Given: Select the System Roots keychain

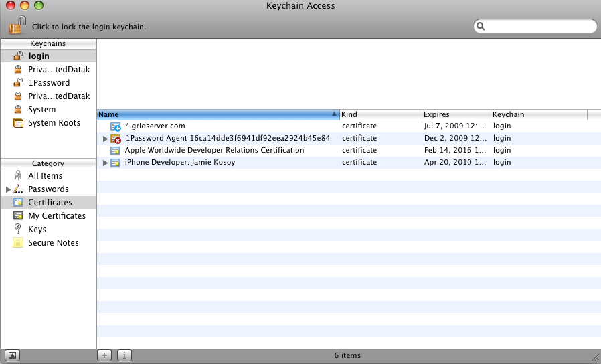Looking at the screenshot, I should (x=54, y=123).
